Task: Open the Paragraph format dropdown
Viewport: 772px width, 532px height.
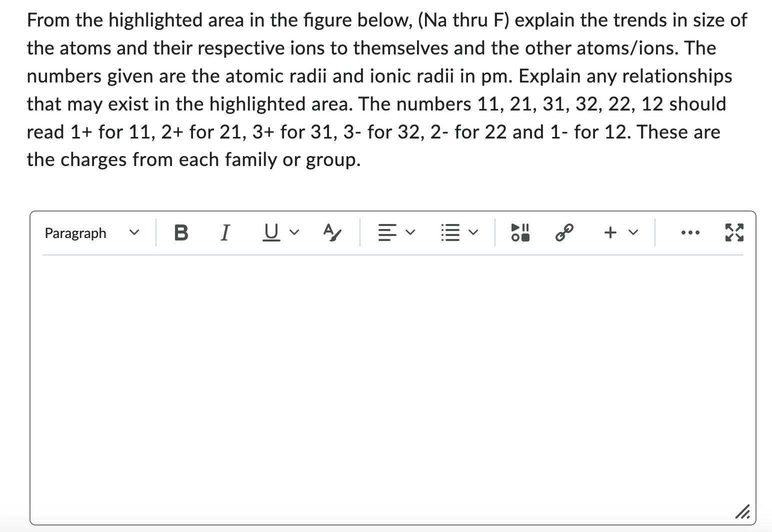Action: [90, 232]
